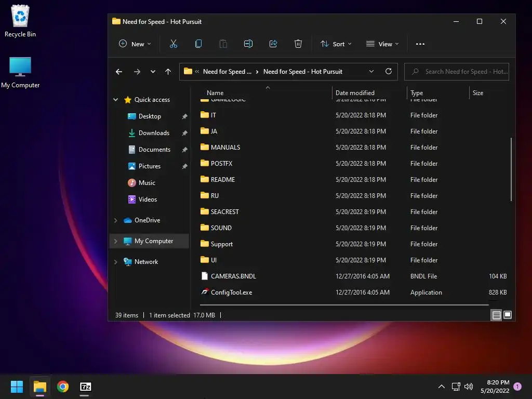Click the Rename icon in toolbar
The image size is (532, 399).
coord(248,44)
